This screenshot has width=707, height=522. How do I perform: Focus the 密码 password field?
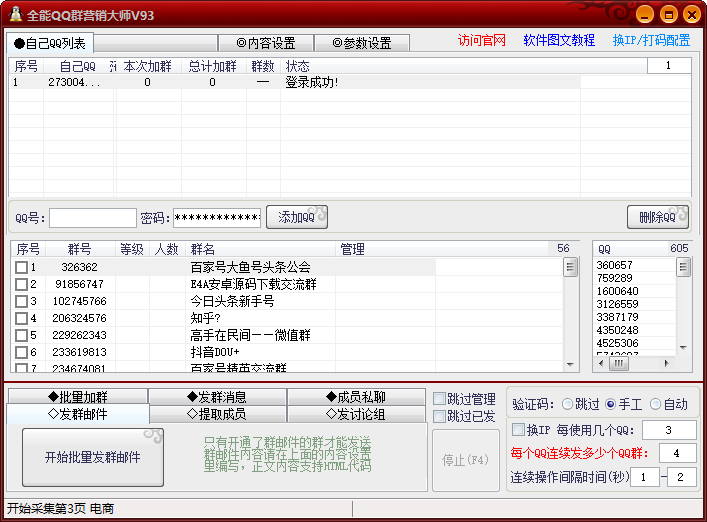217,218
